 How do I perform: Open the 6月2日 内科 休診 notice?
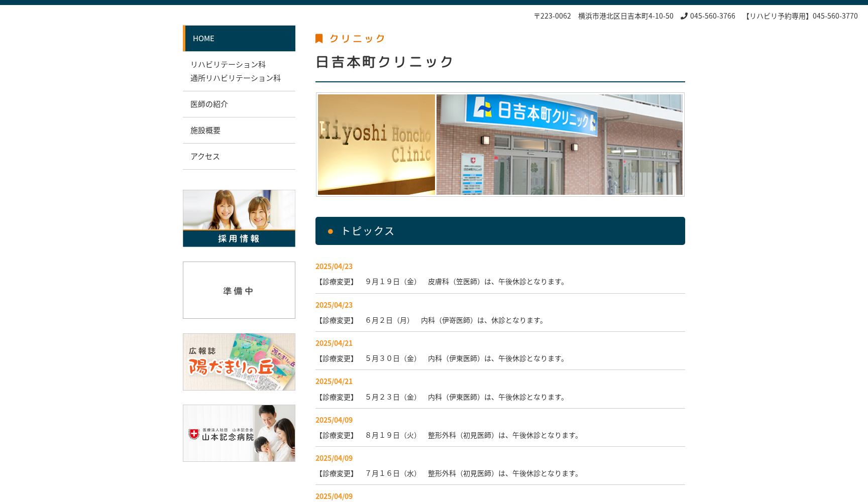(x=432, y=320)
